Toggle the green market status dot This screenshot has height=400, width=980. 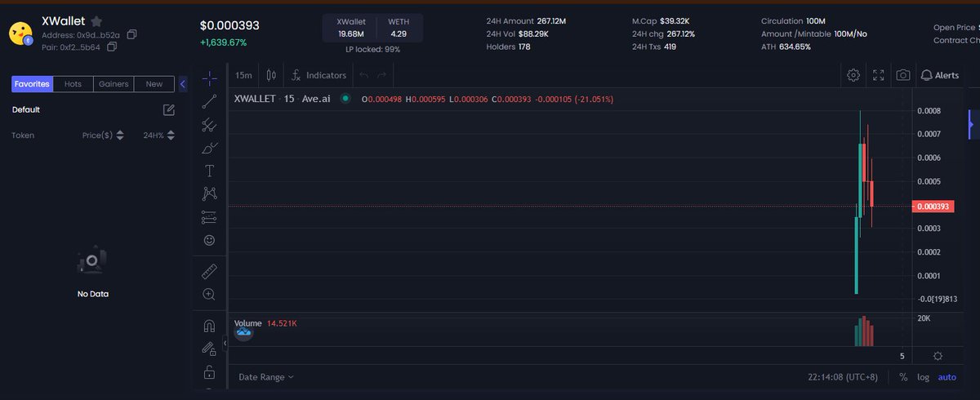(345, 99)
